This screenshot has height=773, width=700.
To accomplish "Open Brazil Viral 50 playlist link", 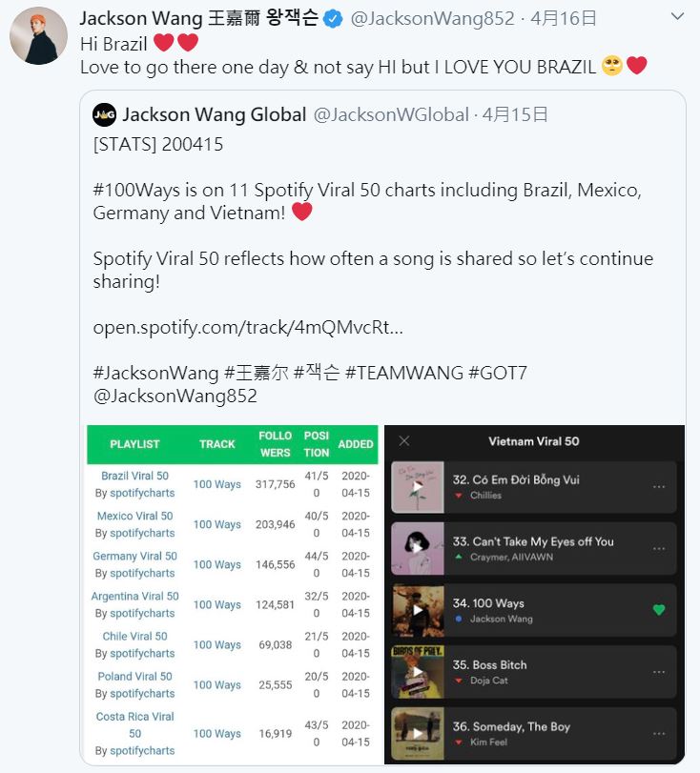I will pos(134,476).
